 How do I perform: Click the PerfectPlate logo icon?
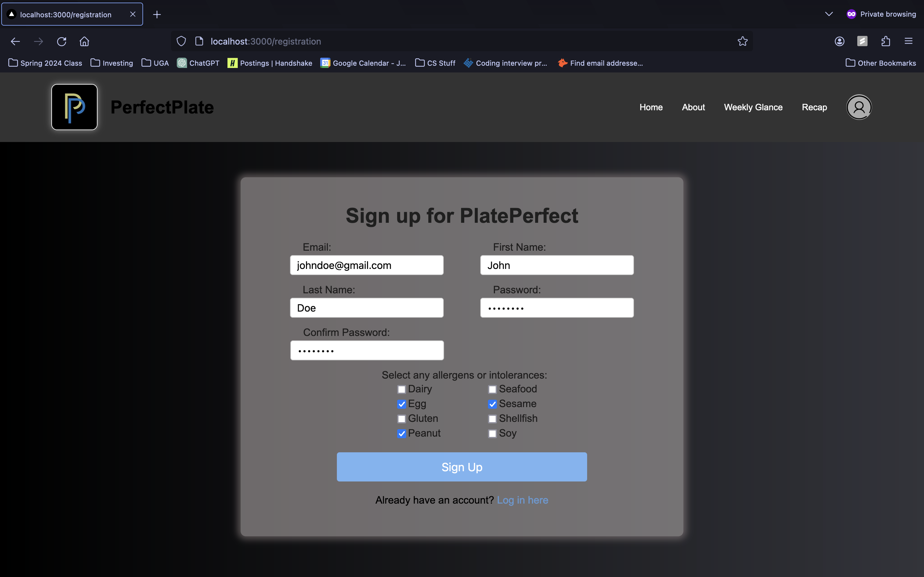[74, 107]
